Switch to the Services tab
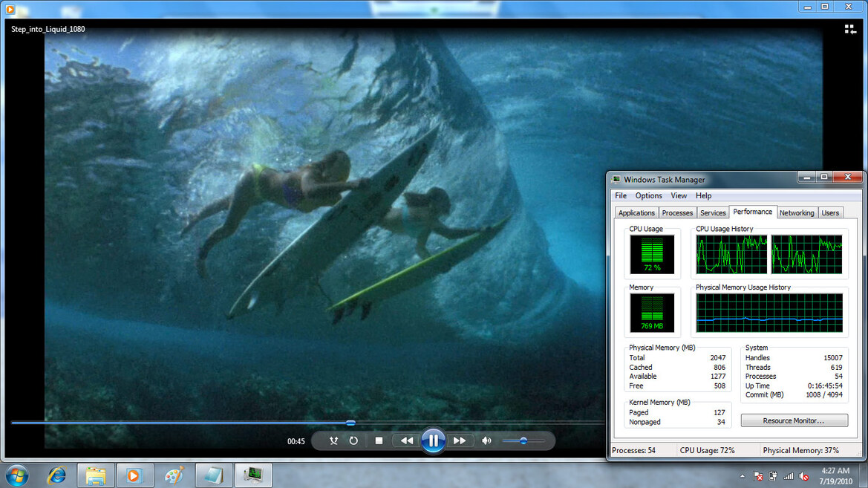 pyautogui.click(x=713, y=212)
